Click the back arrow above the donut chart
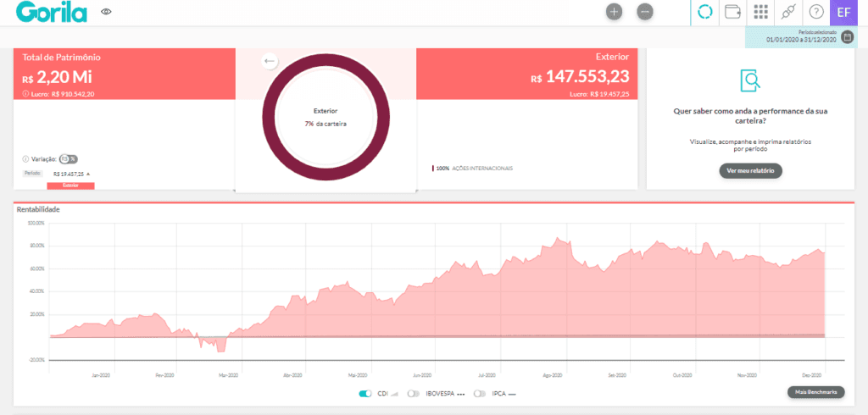The width and height of the screenshot is (868, 415). tap(270, 61)
